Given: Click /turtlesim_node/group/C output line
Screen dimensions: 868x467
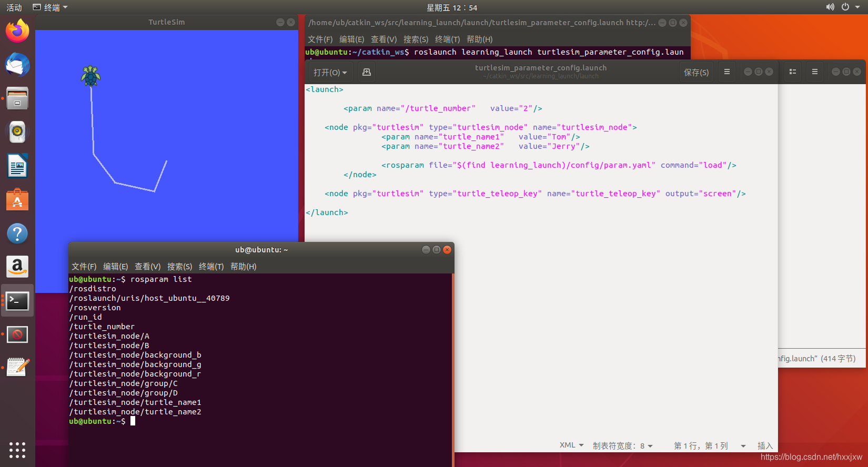Looking at the screenshot, I should click(x=124, y=383).
